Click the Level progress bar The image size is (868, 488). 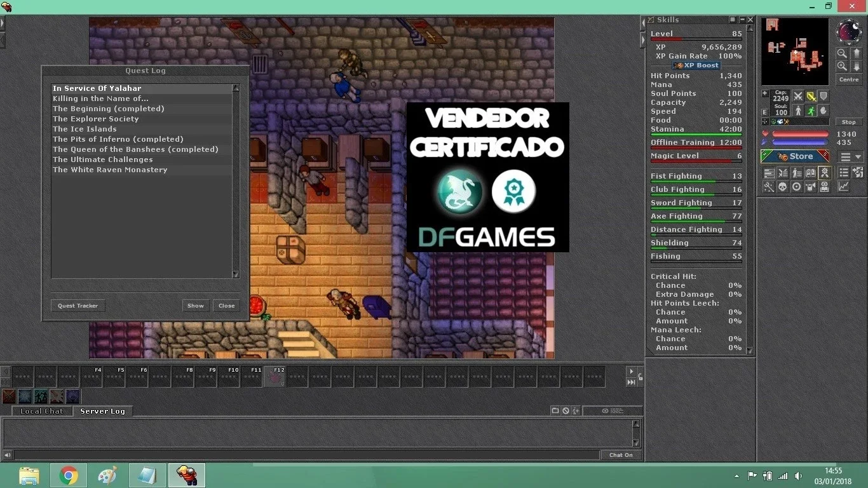coord(696,39)
